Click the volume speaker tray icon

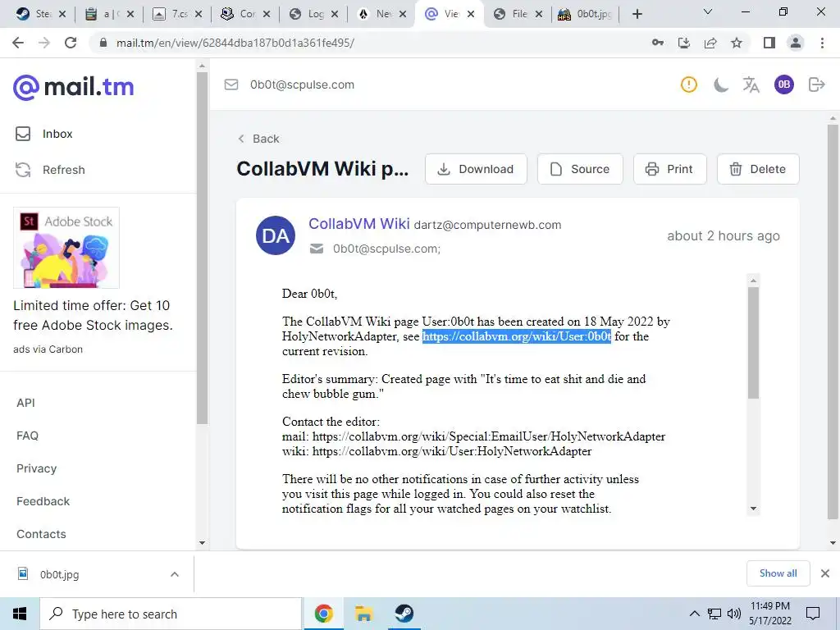pyautogui.click(x=733, y=614)
